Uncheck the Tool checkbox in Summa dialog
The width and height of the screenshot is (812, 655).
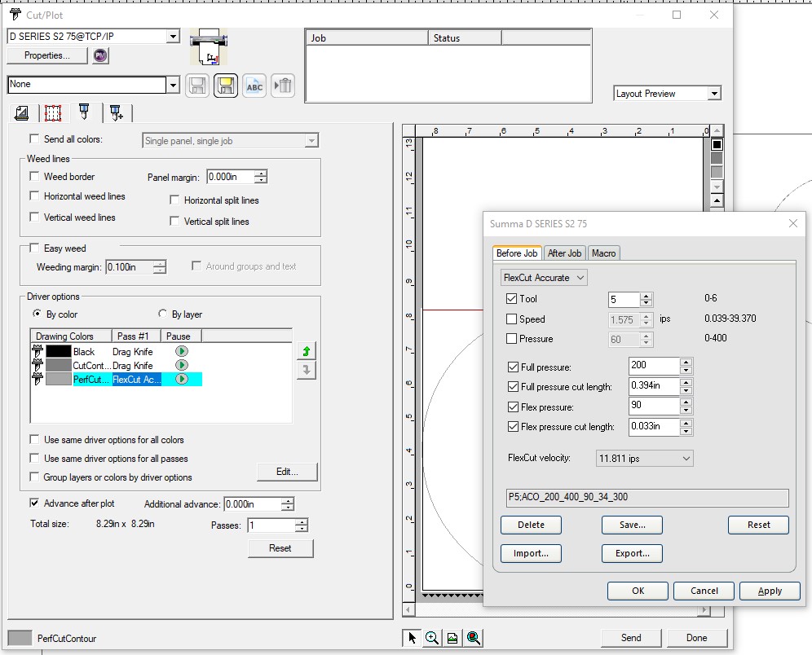click(512, 298)
